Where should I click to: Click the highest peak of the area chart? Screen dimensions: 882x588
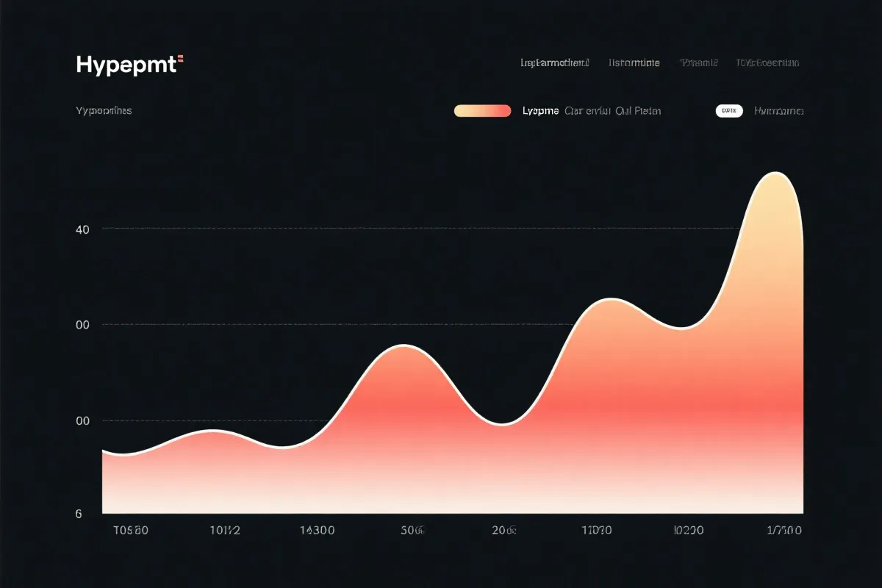coord(775,173)
